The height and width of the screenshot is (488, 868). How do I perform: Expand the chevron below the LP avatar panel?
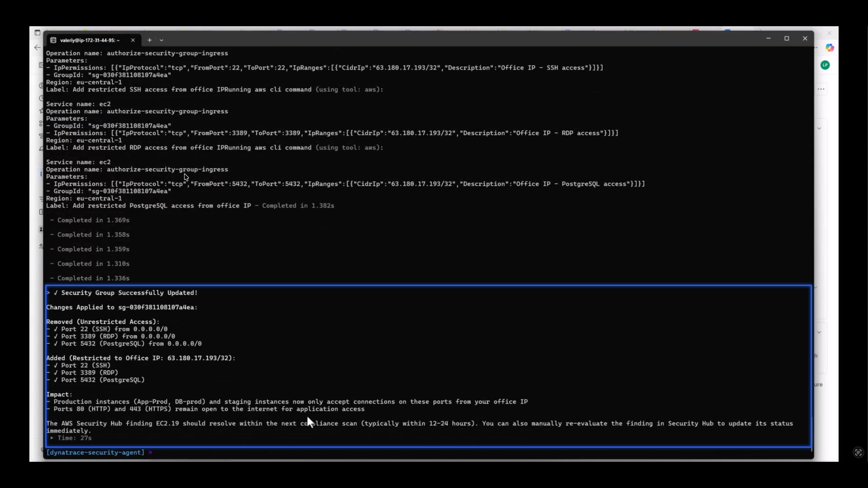(x=819, y=128)
